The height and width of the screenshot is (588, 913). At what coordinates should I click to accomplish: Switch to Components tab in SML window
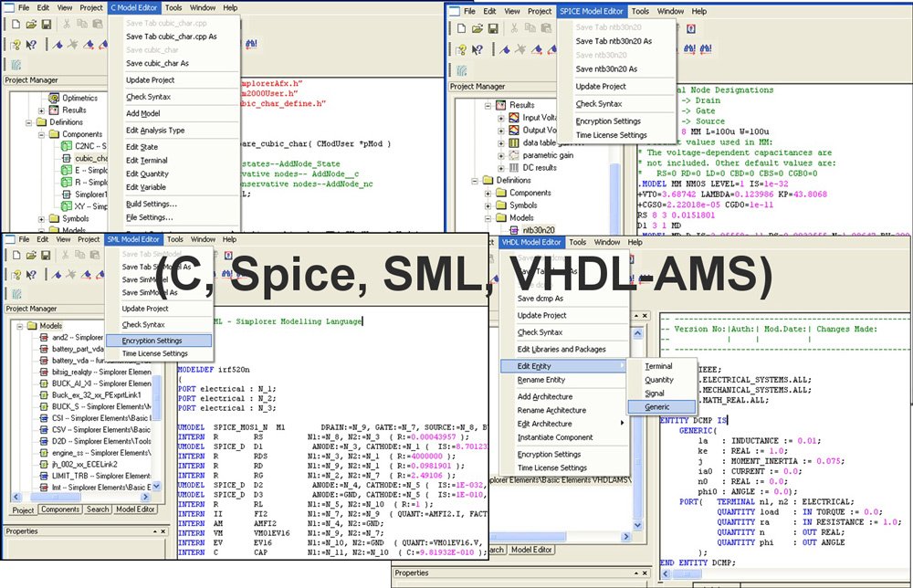click(60, 509)
